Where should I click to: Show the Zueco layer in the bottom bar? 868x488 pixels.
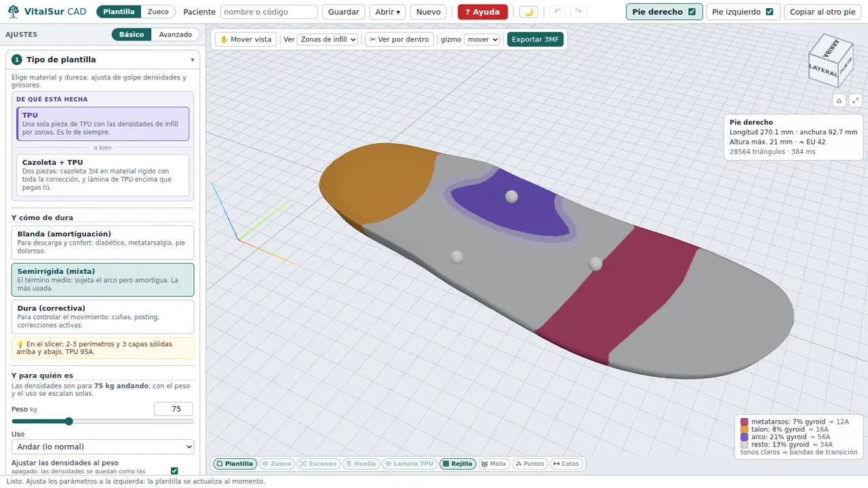(278, 464)
